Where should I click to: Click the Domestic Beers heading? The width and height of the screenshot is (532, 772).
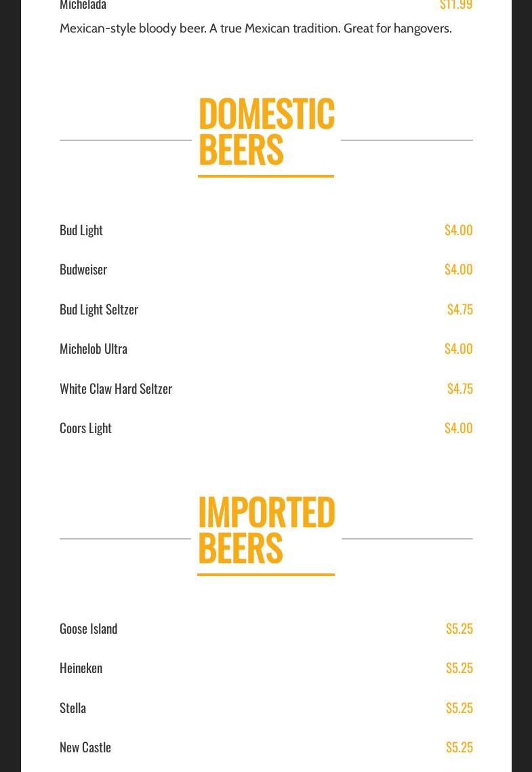(x=266, y=131)
